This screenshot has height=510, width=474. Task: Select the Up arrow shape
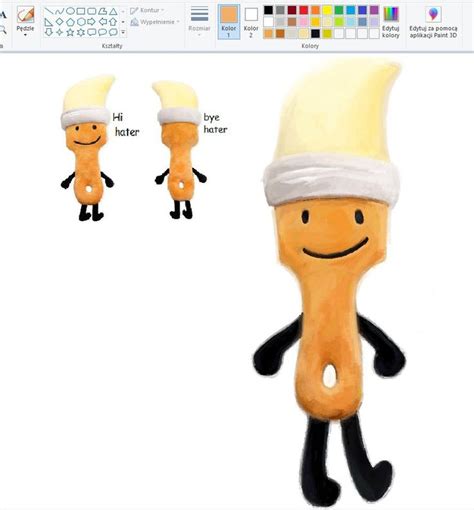pos(113,22)
